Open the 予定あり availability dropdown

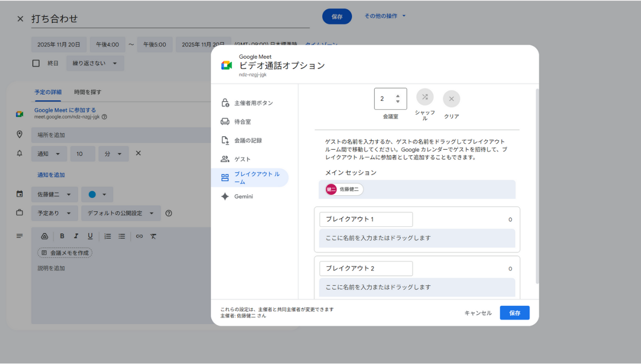coord(55,213)
